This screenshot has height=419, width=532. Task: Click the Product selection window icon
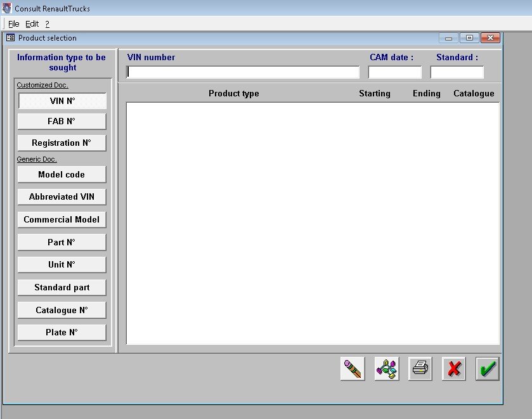(x=10, y=38)
